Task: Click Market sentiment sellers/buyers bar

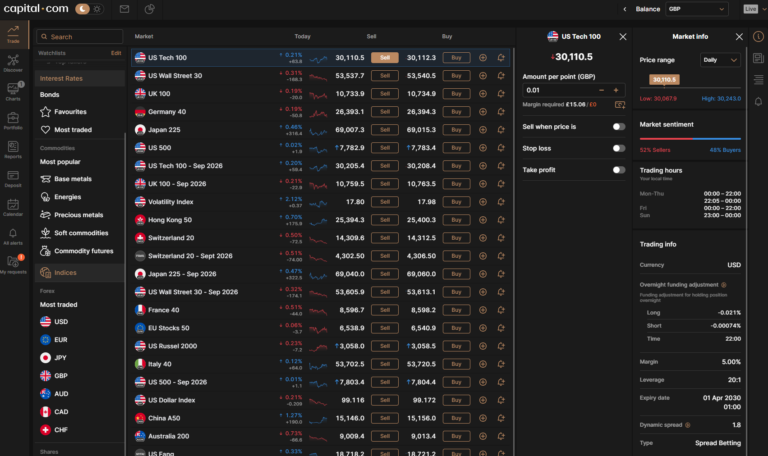Action: [x=690, y=139]
